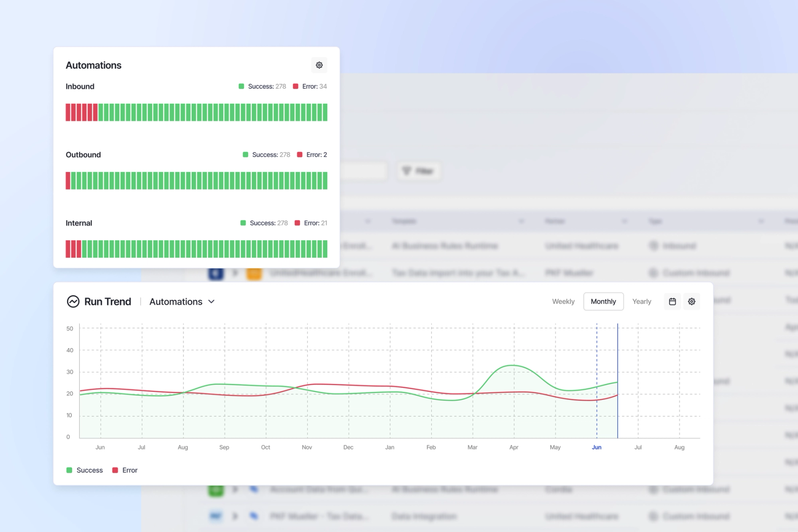This screenshot has width=798, height=532.
Task: Click the 'Run Trend' title text
Action: (x=108, y=301)
